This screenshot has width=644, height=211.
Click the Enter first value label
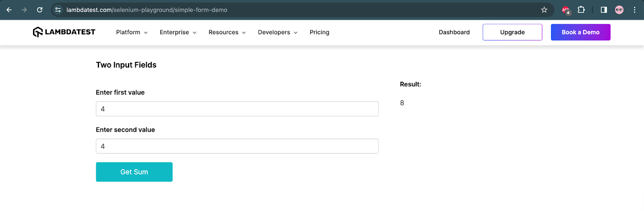(120, 92)
